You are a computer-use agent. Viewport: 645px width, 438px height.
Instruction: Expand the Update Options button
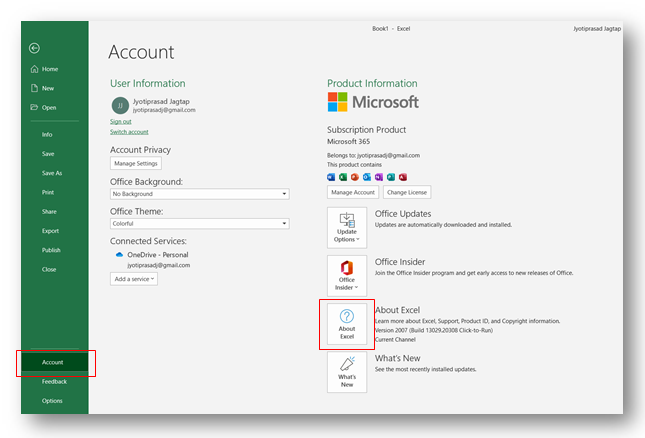tap(347, 227)
